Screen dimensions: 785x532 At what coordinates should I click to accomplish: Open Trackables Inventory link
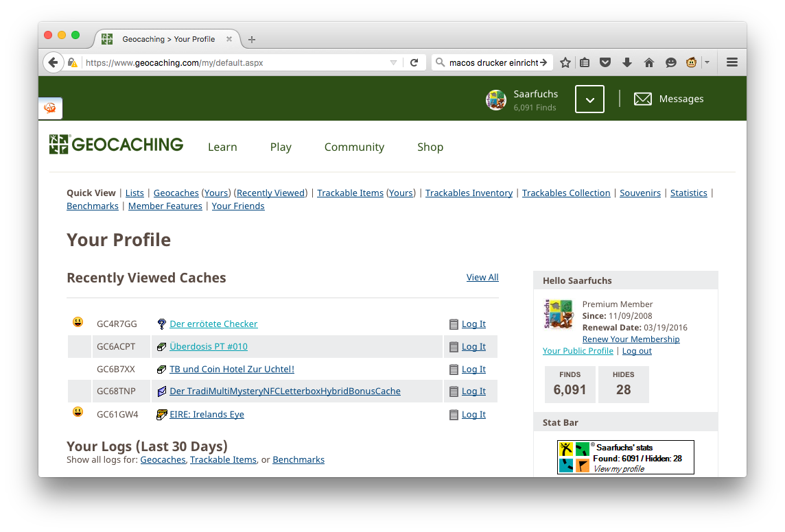(x=469, y=193)
